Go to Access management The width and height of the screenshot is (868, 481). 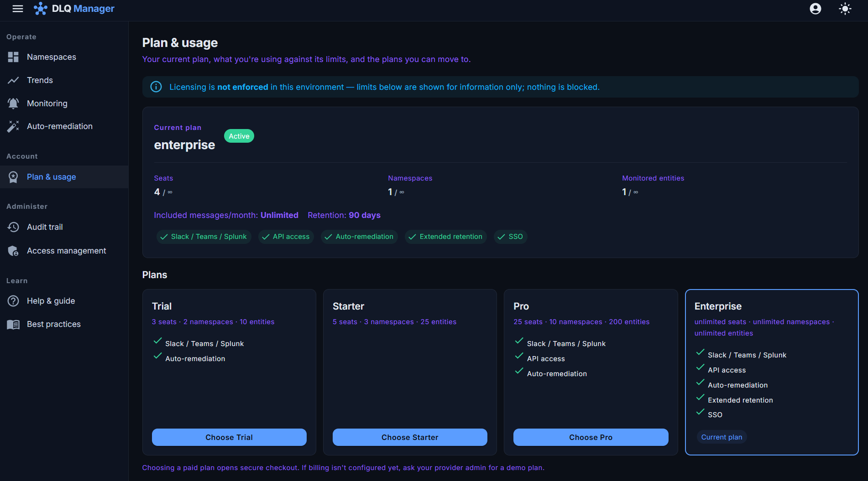pos(64,251)
